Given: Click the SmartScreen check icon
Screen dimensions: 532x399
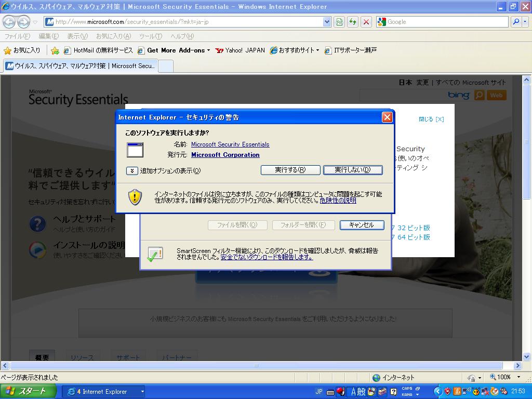Looking at the screenshot, I should (155, 254).
